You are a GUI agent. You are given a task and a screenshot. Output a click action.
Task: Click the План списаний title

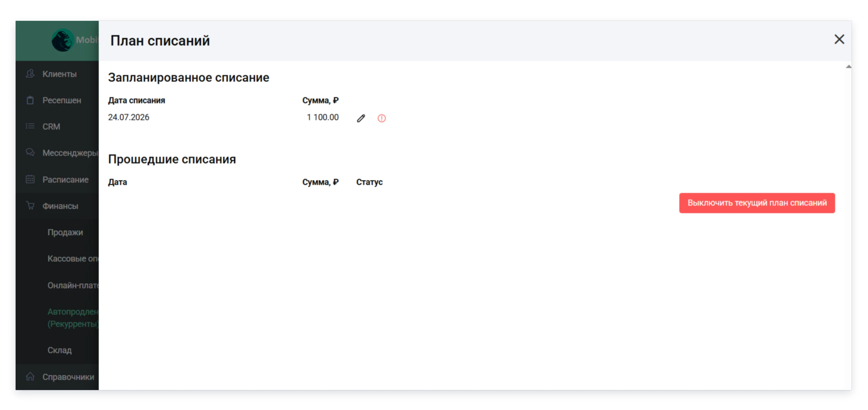pos(160,41)
